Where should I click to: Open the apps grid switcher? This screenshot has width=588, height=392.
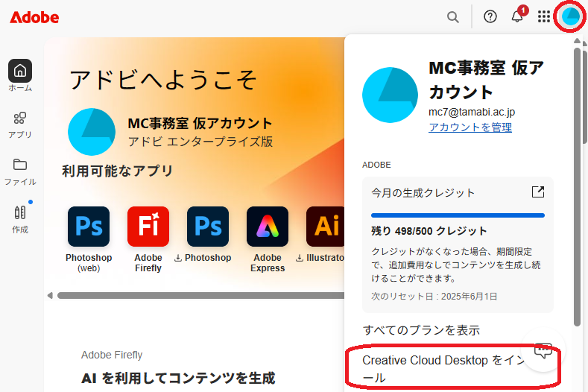pos(544,16)
